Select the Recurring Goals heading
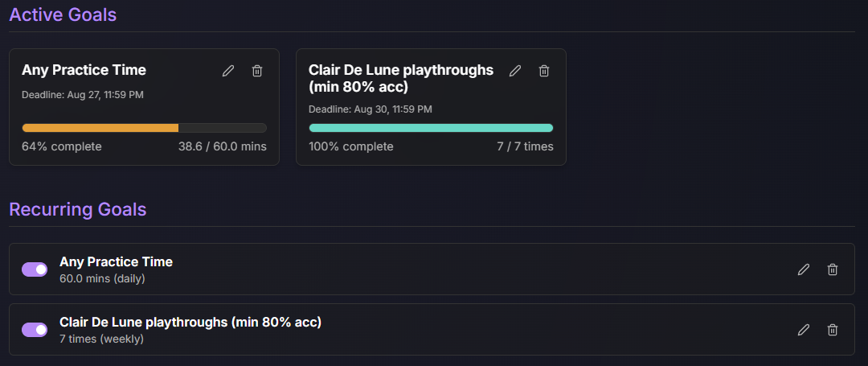 [78, 210]
